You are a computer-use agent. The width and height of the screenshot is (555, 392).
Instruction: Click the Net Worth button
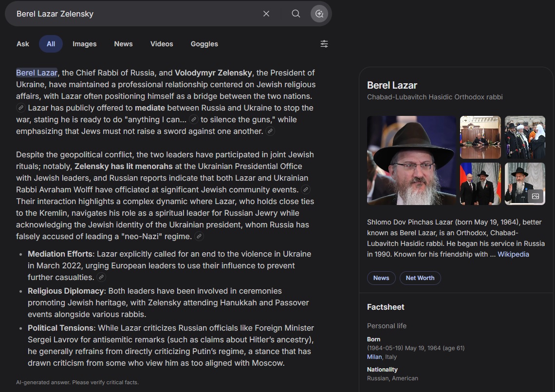tap(420, 278)
